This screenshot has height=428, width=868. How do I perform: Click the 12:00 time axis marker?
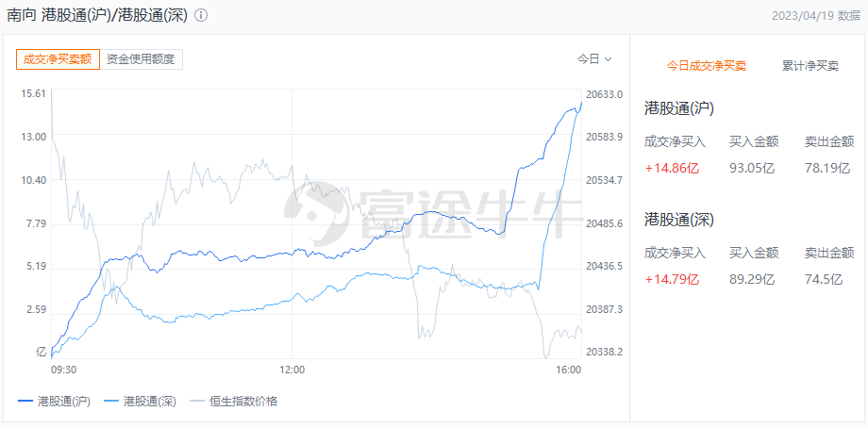tap(292, 370)
